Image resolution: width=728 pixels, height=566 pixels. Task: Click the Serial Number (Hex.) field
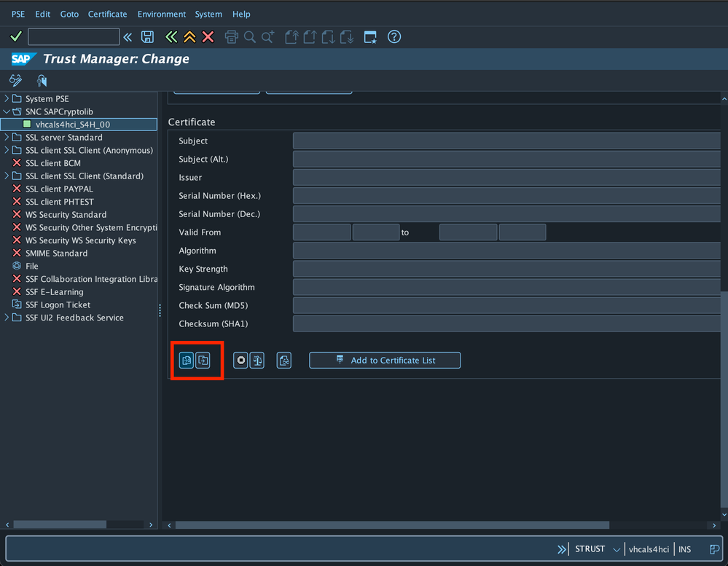506,195
